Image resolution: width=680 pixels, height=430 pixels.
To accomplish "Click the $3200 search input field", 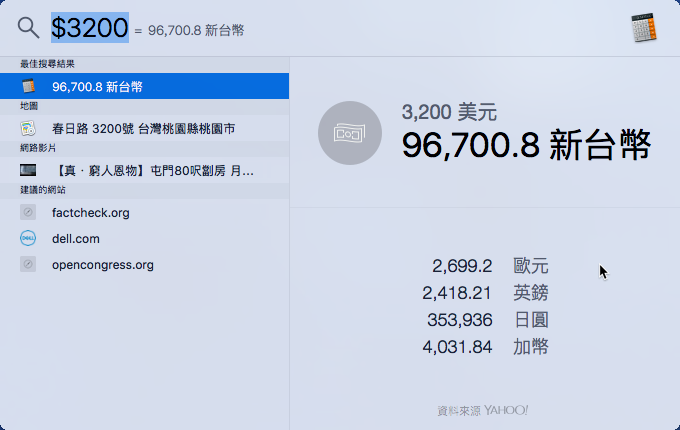I will (x=90, y=28).
